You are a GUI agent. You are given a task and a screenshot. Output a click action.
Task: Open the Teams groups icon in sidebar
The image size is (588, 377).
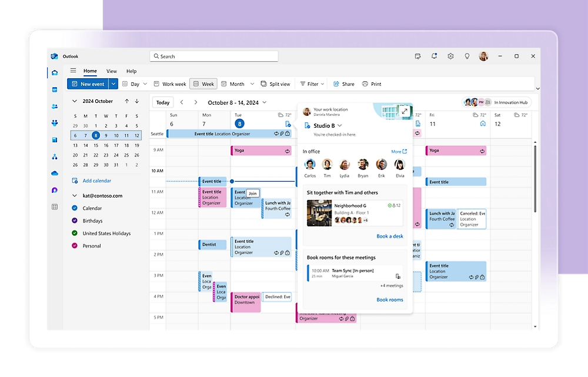pos(55,123)
